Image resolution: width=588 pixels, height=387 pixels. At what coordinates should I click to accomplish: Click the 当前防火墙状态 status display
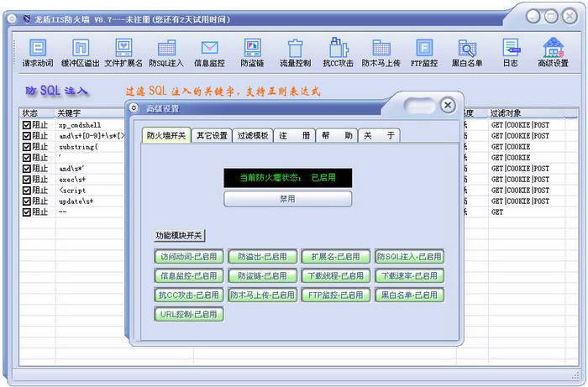(x=287, y=178)
